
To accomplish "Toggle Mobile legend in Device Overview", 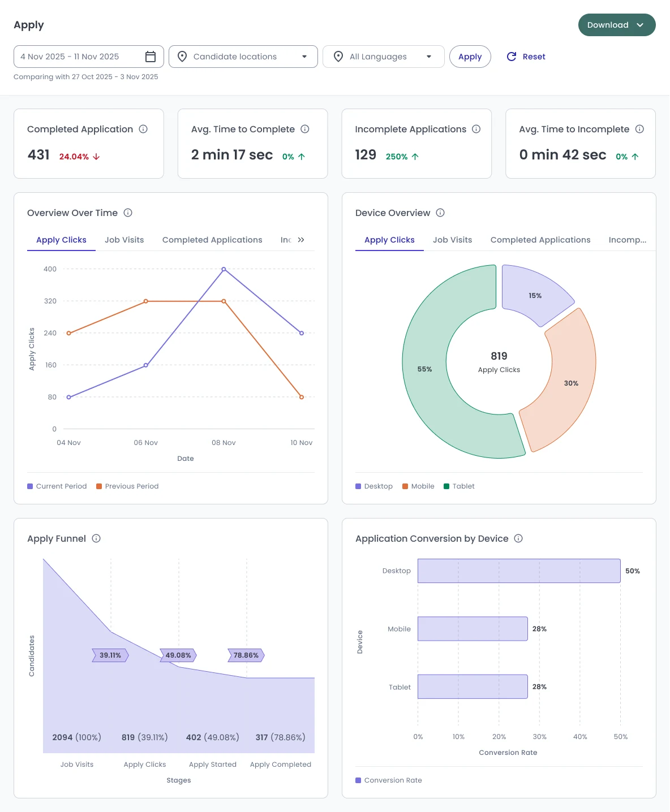I will [x=418, y=486].
